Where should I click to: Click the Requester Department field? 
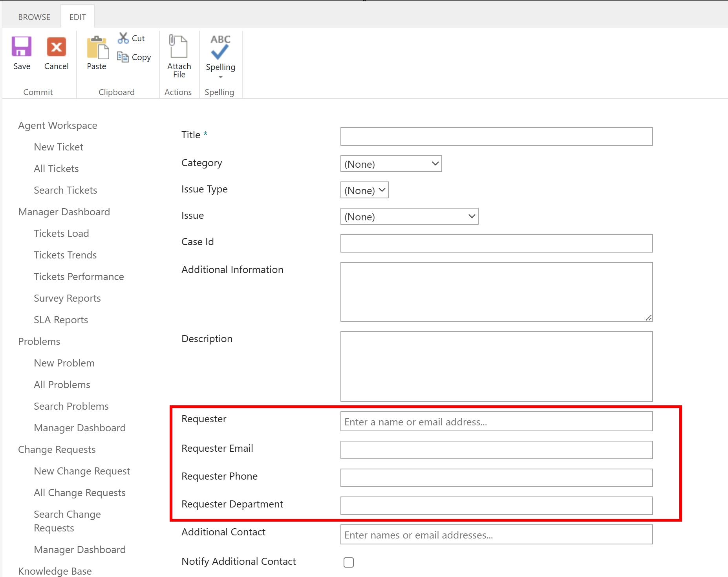[x=496, y=506]
